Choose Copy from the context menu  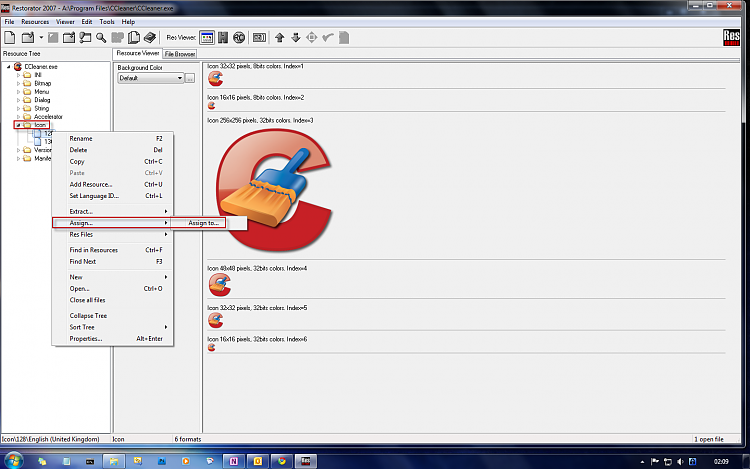click(x=112, y=162)
